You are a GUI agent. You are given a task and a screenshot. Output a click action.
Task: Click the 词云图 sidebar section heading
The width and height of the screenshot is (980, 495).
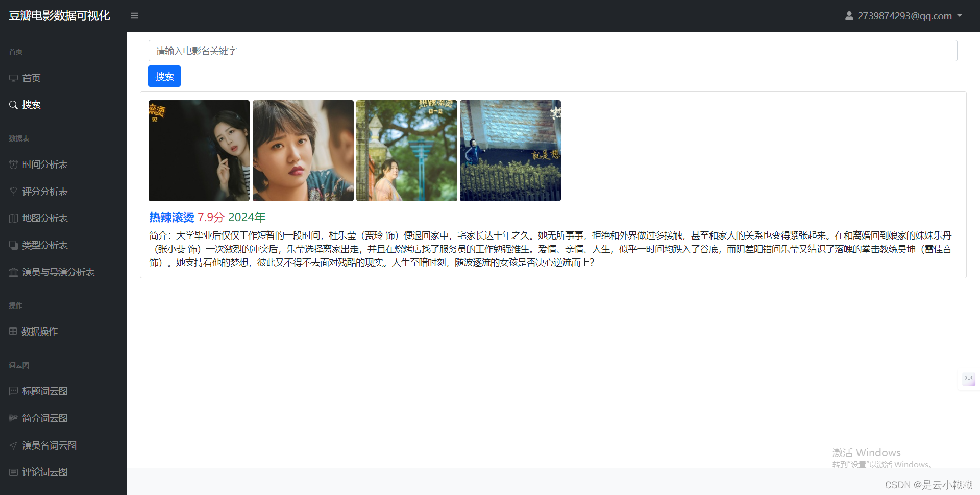pos(19,365)
